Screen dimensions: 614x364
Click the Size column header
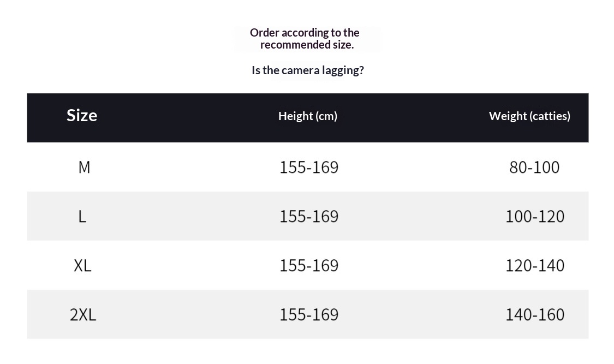point(82,115)
